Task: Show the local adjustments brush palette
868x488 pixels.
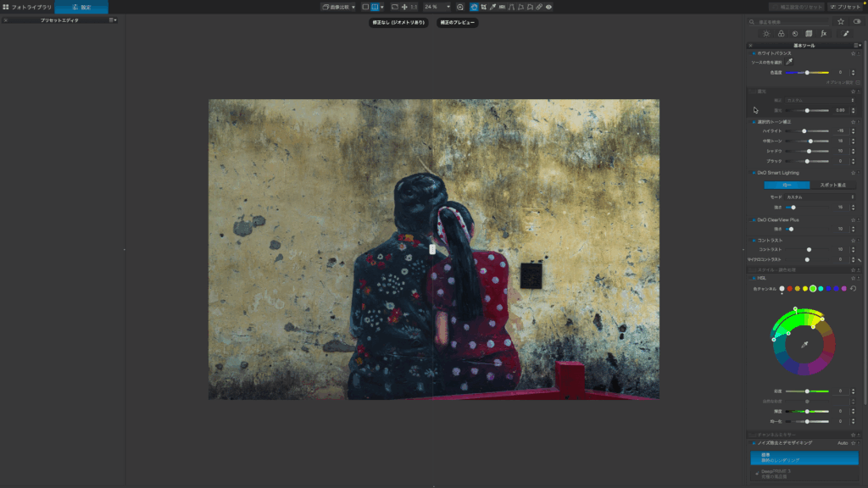Action: (846, 34)
